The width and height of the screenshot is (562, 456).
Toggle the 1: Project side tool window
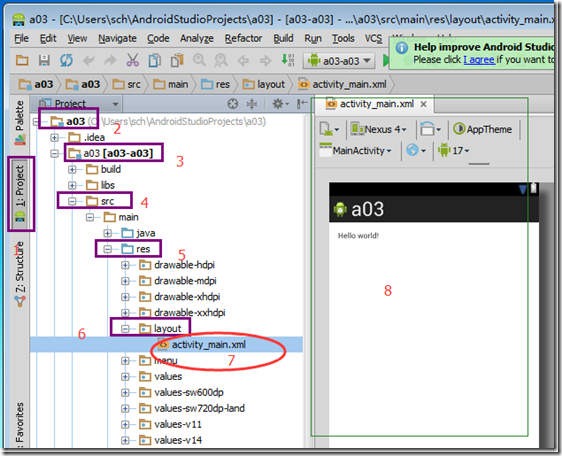click(x=20, y=193)
